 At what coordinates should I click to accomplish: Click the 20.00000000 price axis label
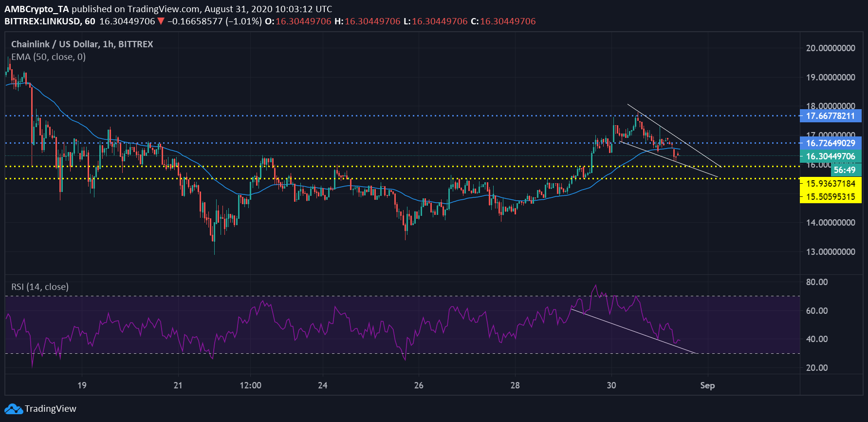click(x=830, y=48)
